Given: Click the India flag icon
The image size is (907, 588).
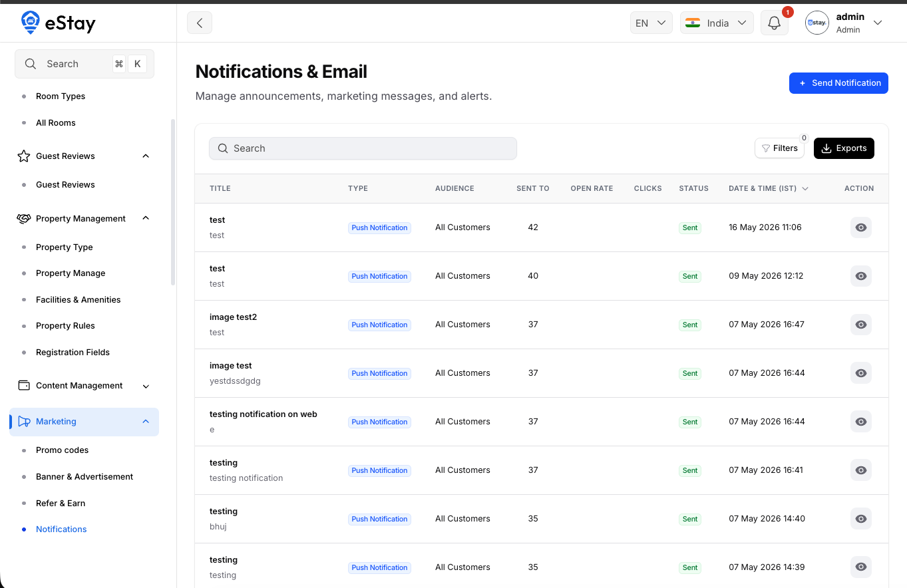Looking at the screenshot, I should coord(692,23).
